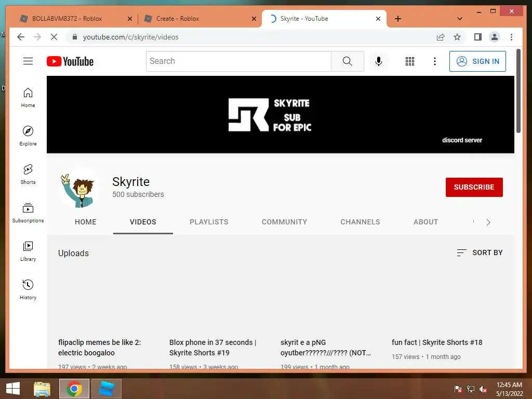The width and height of the screenshot is (532, 399).
Task: Open 'skyrit e a pNG oyutber' video
Action: coord(326,348)
